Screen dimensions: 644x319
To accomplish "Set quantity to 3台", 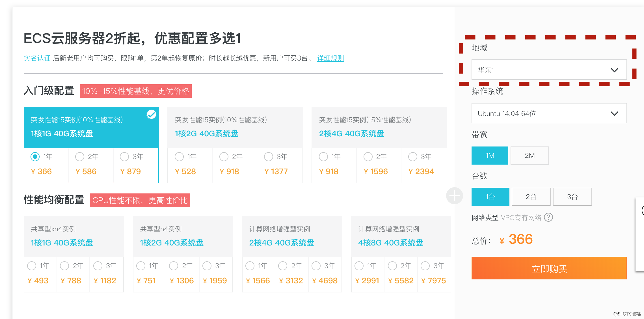I will click(572, 197).
